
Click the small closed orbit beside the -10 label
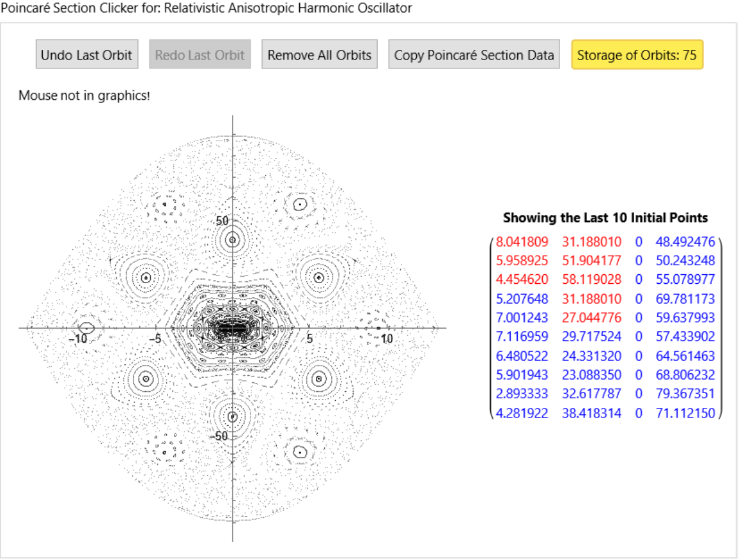pyautogui.click(x=88, y=328)
